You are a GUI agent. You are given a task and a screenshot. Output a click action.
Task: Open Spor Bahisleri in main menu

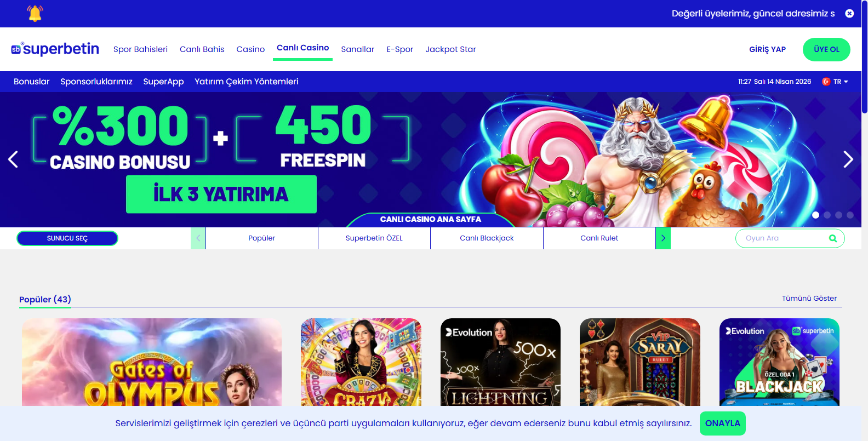tap(140, 49)
